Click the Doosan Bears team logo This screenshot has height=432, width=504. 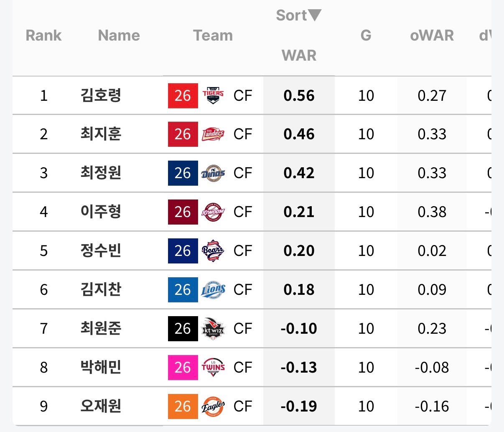click(x=213, y=251)
